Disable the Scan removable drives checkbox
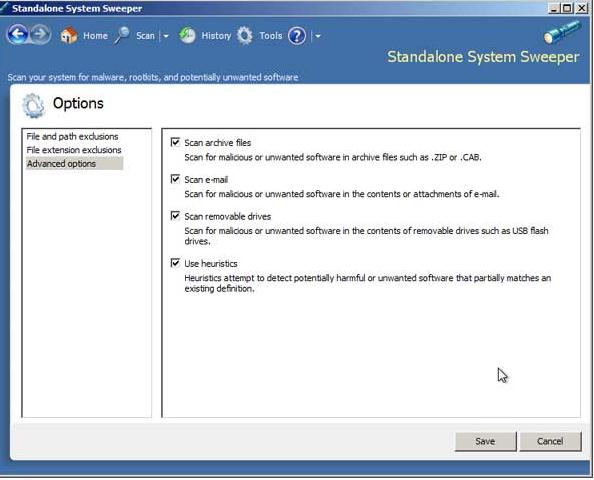The height and width of the screenshot is (480, 594). point(175,216)
